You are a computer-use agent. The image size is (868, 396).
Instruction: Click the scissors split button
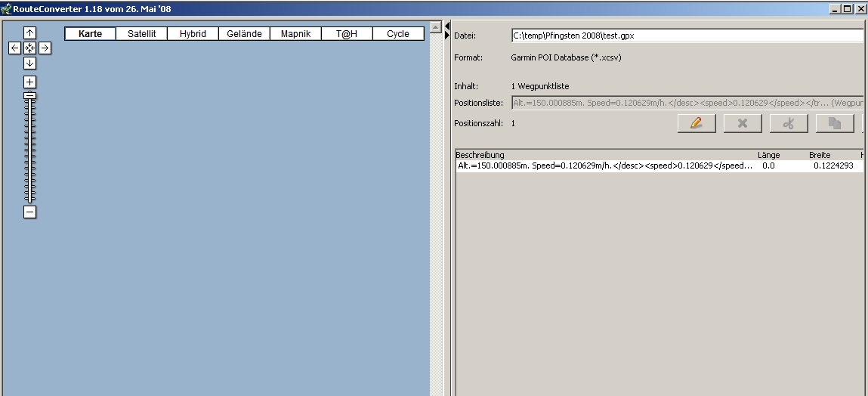(x=789, y=123)
